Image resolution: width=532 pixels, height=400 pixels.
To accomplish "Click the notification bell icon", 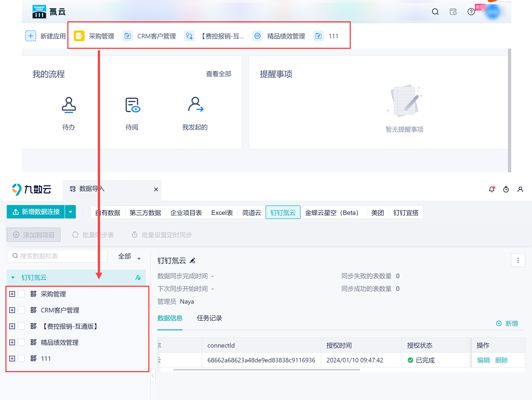I will [491, 190].
